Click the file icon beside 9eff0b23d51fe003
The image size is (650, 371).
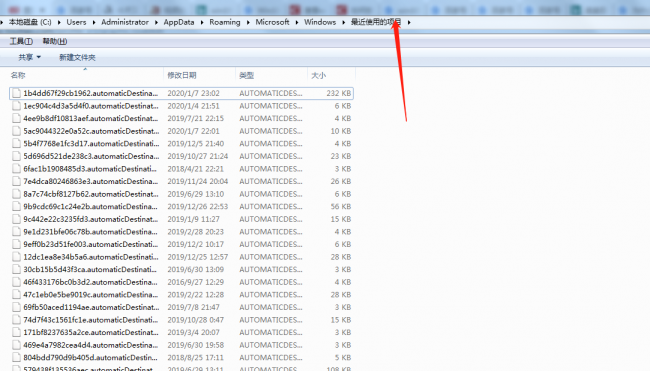(x=16, y=244)
